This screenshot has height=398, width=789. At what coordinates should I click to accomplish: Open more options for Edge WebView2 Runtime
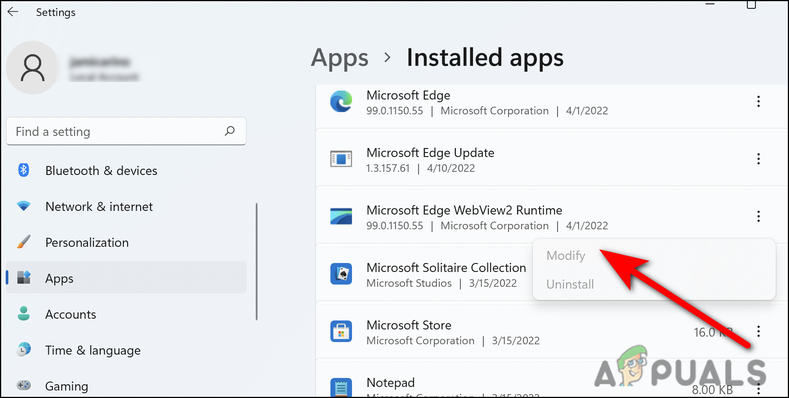[x=758, y=216]
